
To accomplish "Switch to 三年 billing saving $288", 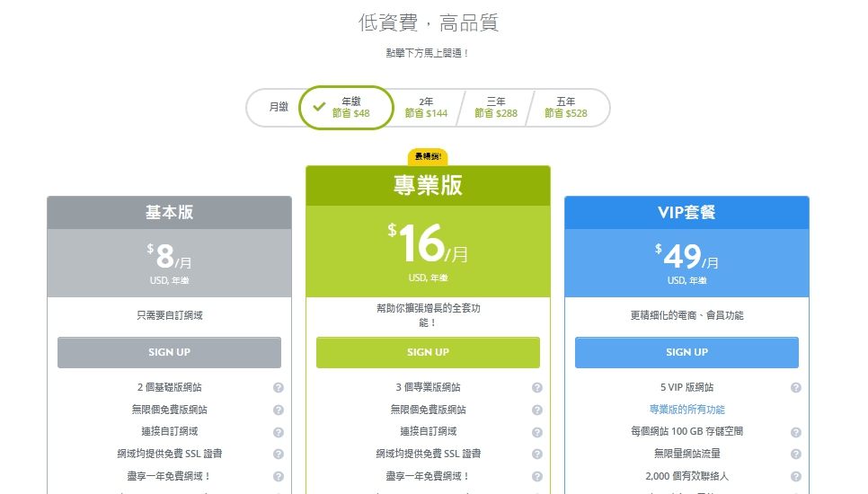I will coord(496,108).
